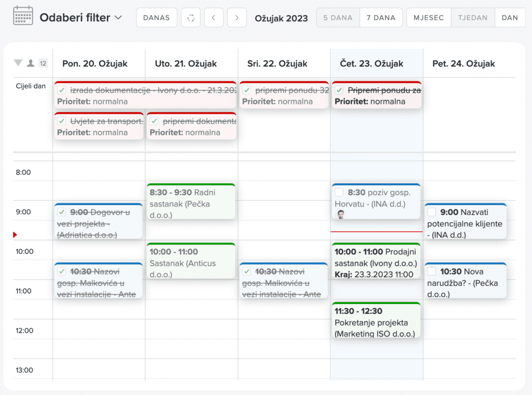The image size is (532, 395).
Task: Switch to the MJESEC view
Action: point(429,18)
